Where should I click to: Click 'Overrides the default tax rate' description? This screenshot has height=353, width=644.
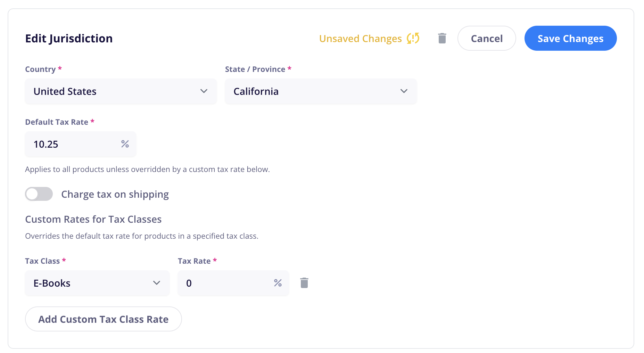point(142,236)
